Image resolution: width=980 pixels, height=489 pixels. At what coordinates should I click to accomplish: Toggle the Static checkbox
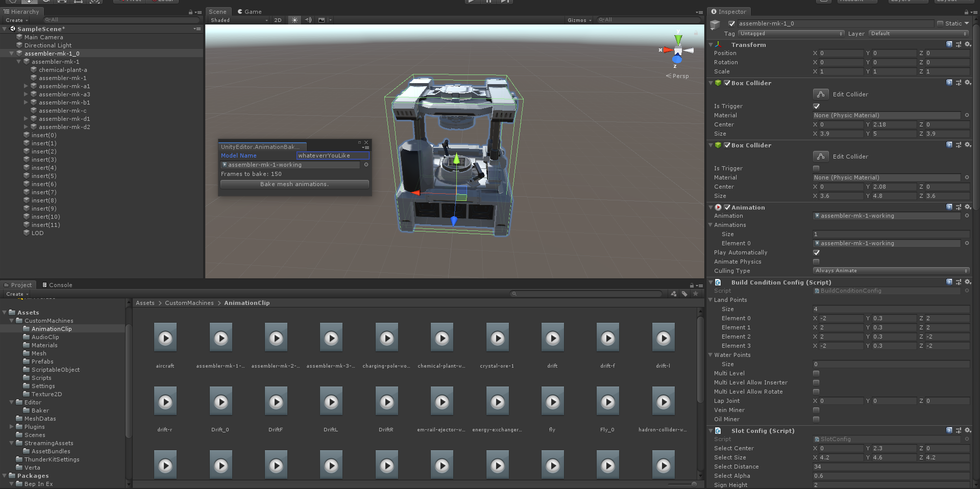pyautogui.click(x=940, y=23)
